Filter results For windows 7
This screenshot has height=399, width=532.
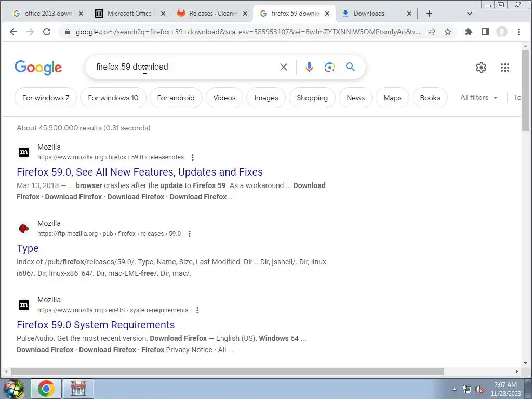tap(46, 98)
